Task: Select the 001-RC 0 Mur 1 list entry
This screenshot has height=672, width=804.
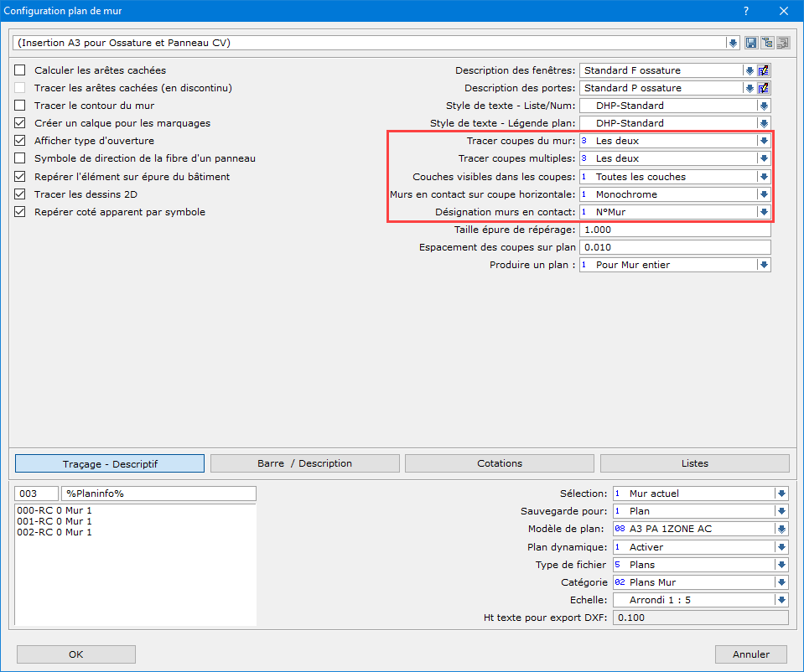Action: (54, 521)
